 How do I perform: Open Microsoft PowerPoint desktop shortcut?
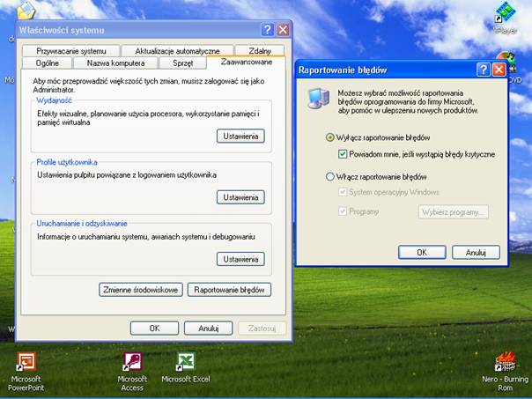[x=26, y=371]
